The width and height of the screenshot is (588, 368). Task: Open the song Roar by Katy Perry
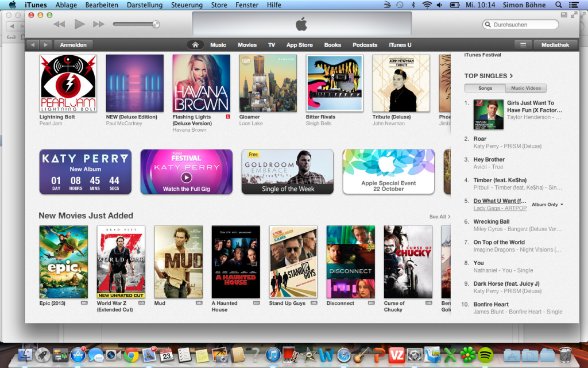pos(479,139)
